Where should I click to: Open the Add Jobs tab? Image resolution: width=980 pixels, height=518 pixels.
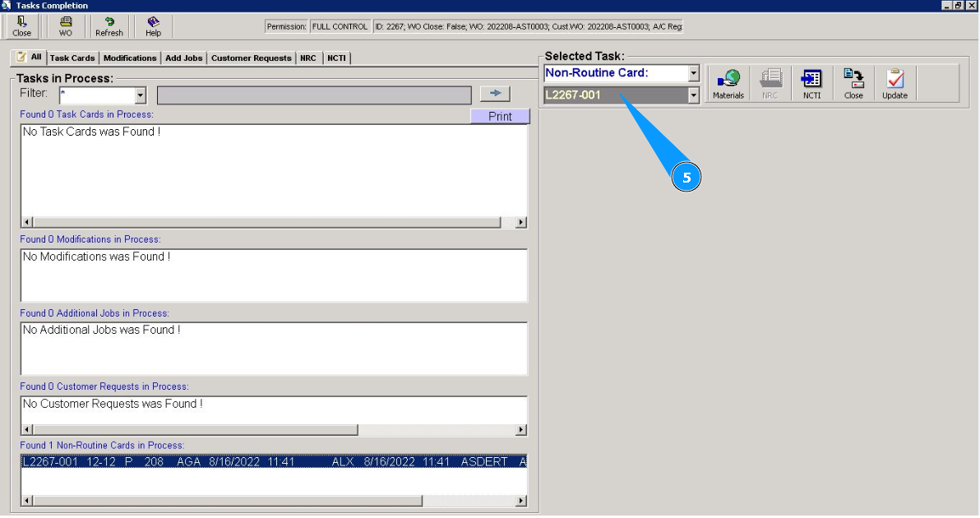(184, 58)
